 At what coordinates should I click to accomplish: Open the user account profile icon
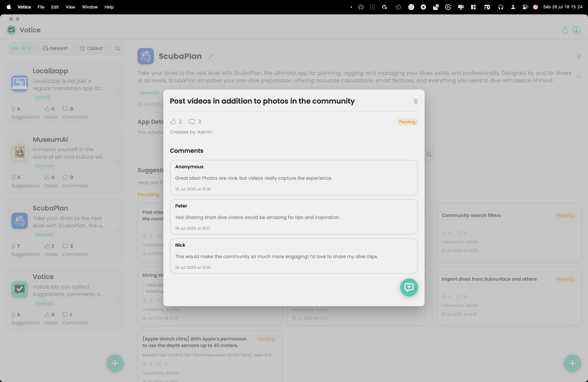point(576,30)
